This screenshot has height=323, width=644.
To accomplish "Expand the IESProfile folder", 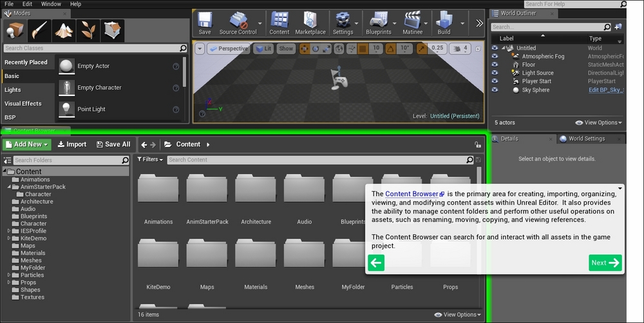I will coord(9,231).
